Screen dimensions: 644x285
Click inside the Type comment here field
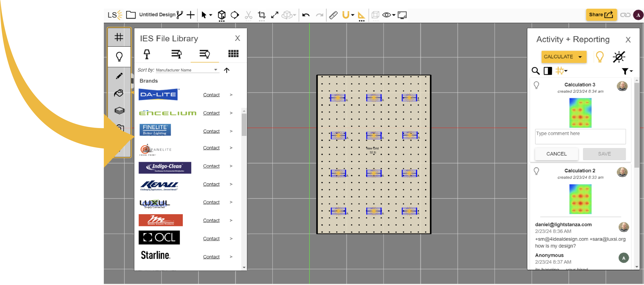point(580,137)
